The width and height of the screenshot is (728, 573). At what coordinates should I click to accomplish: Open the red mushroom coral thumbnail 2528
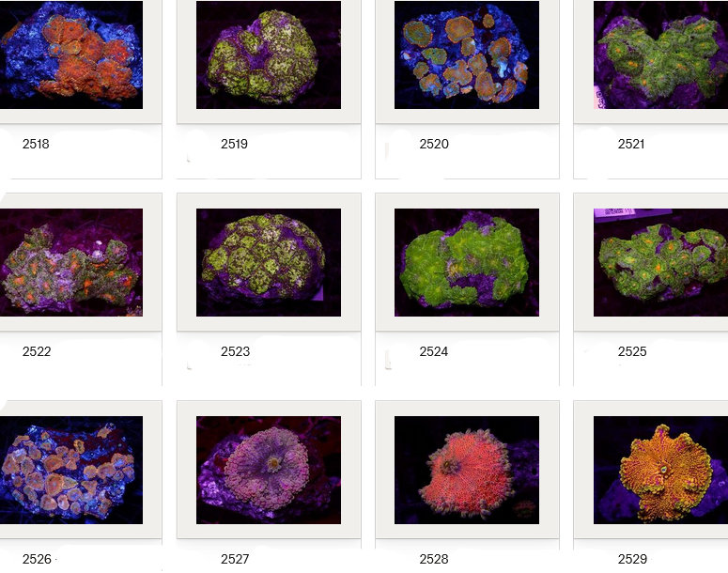pyautogui.click(x=467, y=470)
